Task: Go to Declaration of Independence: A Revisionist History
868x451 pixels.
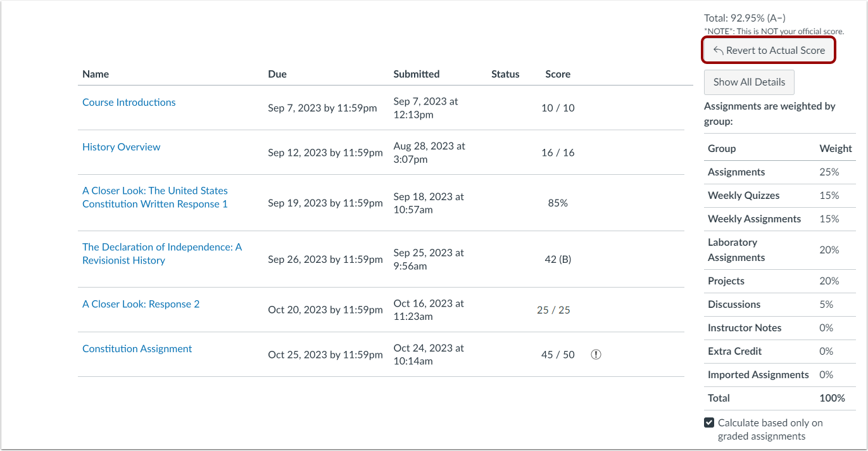Action: pos(162,253)
